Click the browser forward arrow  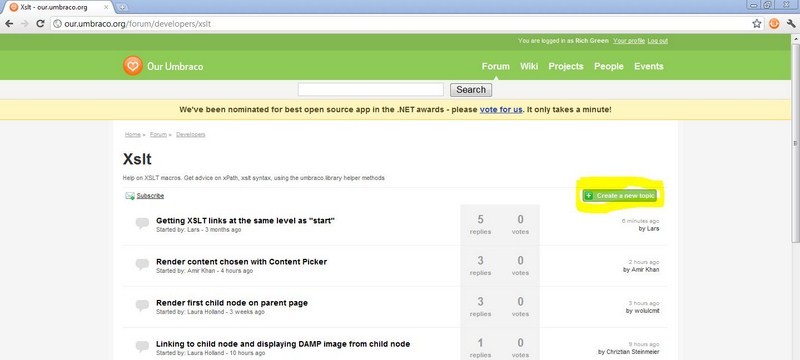[x=24, y=23]
